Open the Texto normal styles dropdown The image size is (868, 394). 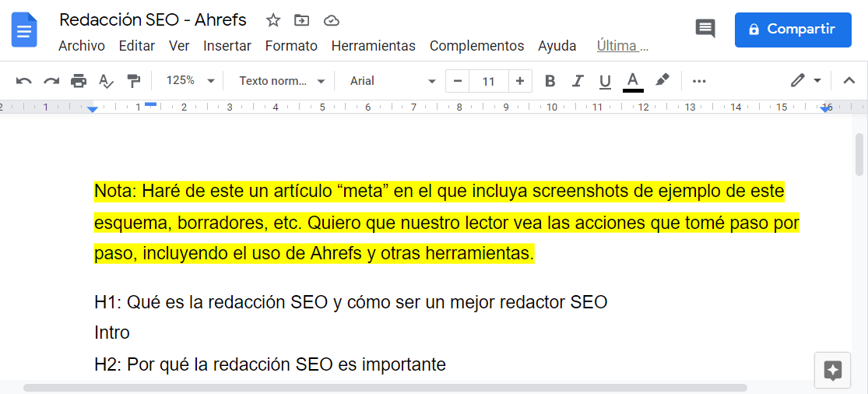tap(281, 81)
